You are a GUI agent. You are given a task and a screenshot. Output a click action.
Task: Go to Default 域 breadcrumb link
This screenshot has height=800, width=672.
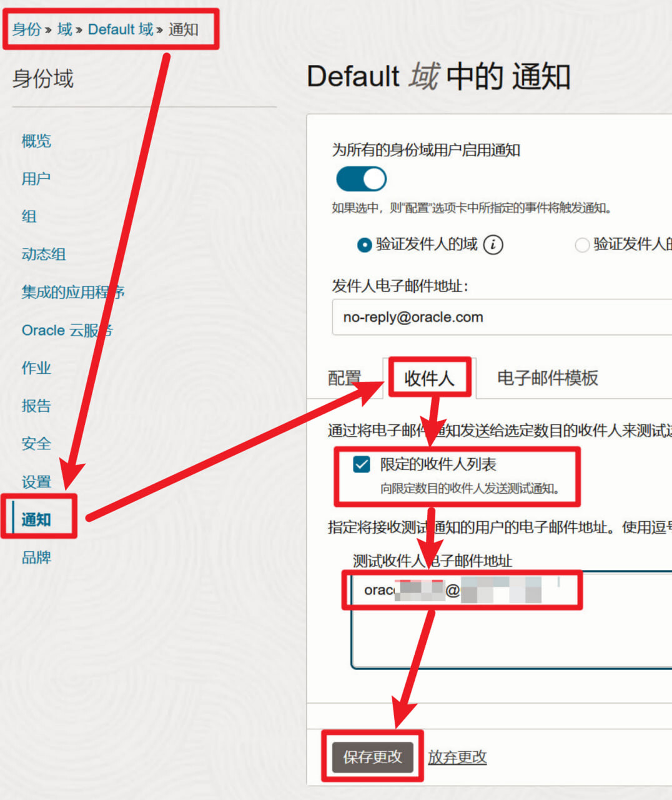pos(120,29)
